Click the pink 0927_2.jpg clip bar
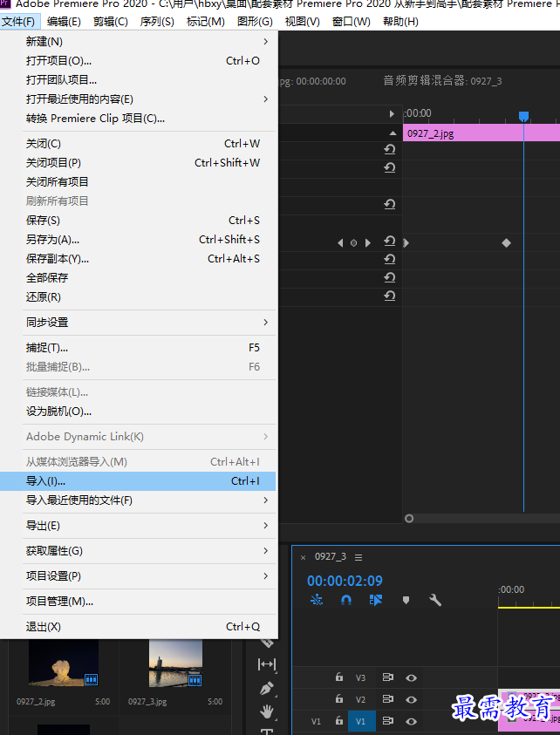 coord(481,133)
